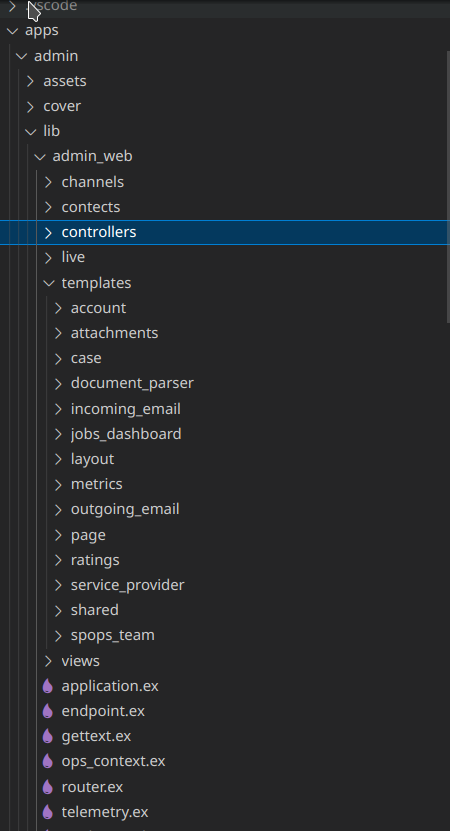Select the spops_team folder
Viewport: 450px width, 831px height.
coord(112,635)
